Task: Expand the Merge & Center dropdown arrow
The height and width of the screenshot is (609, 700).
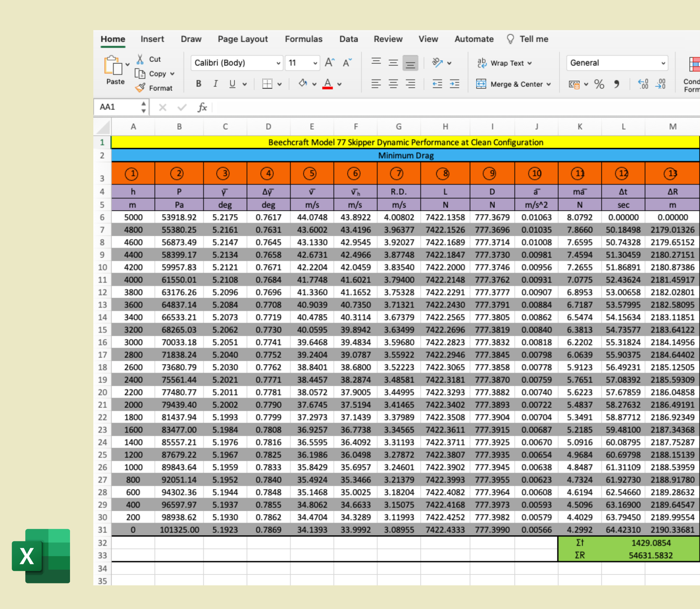Action: pyautogui.click(x=549, y=84)
